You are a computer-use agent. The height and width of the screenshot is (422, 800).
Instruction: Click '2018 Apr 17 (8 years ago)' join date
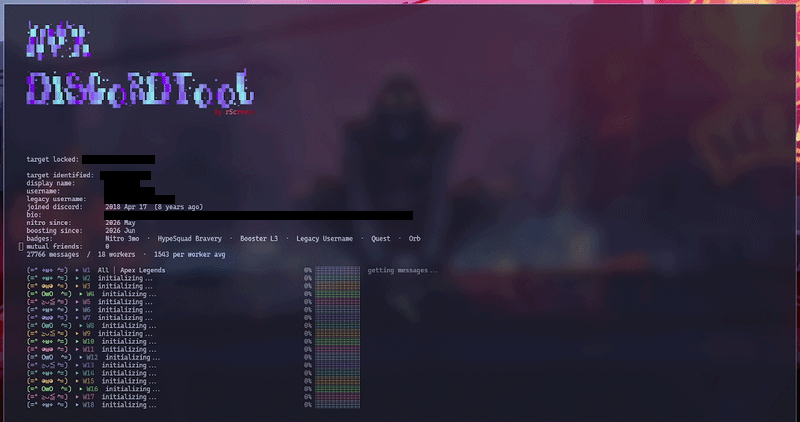tap(154, 207)
